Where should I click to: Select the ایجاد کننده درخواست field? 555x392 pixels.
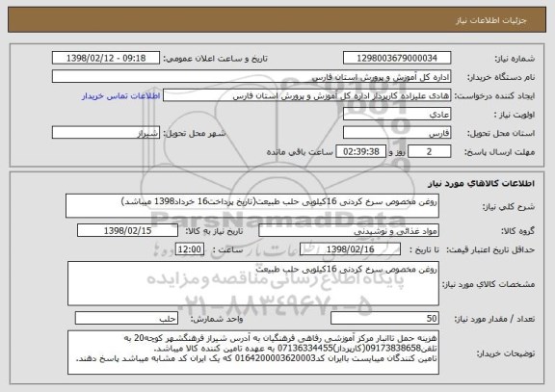tap(306, 95)
